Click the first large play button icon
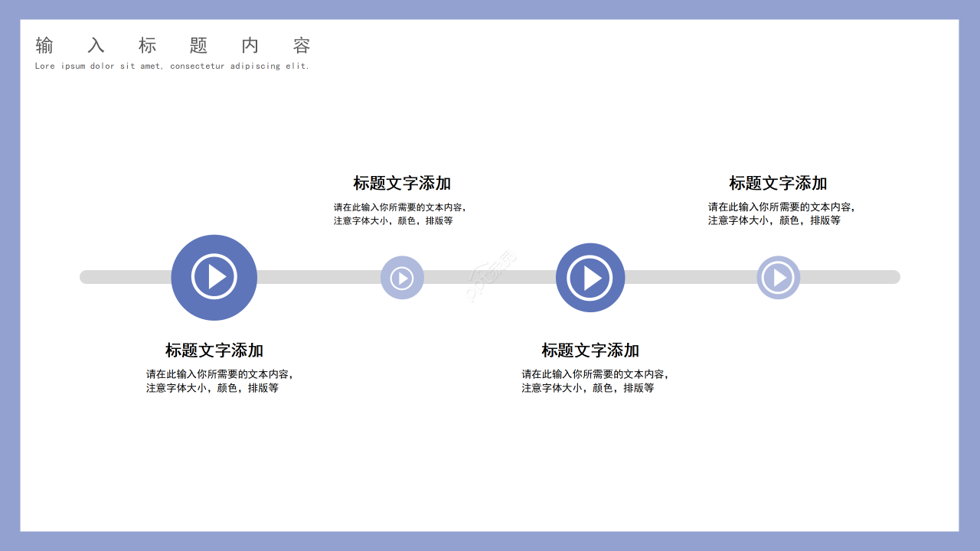This screenshot has width=980, height=551. 214,277
